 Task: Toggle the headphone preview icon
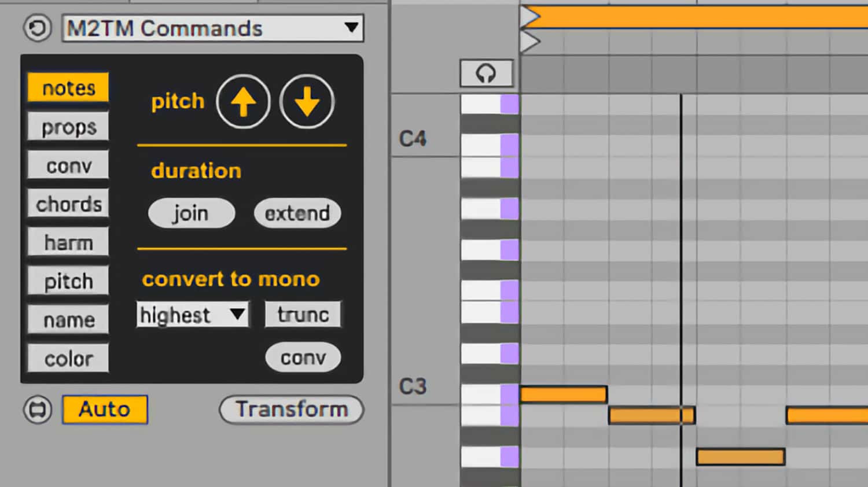pyautogui.click(x=486, y=73)
